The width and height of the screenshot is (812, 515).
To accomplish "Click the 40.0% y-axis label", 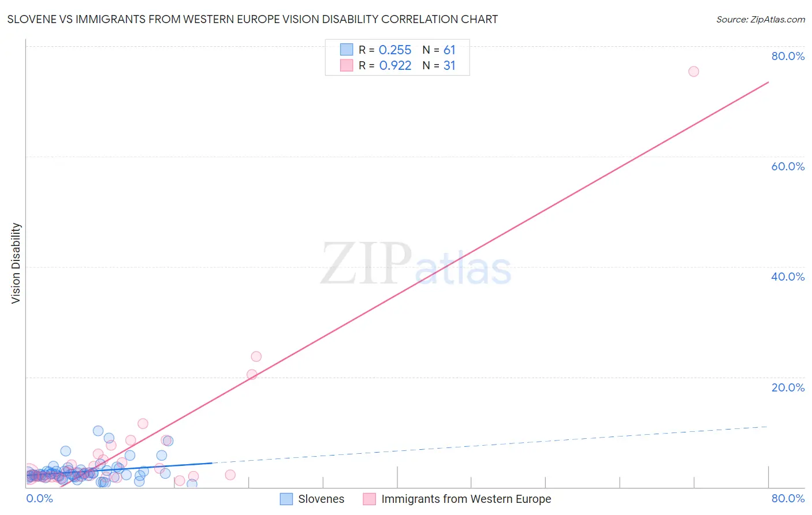I will coord(788,277).
